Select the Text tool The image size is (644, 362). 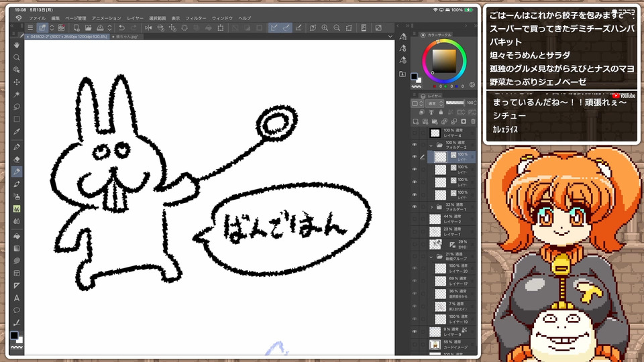[16, 298]
